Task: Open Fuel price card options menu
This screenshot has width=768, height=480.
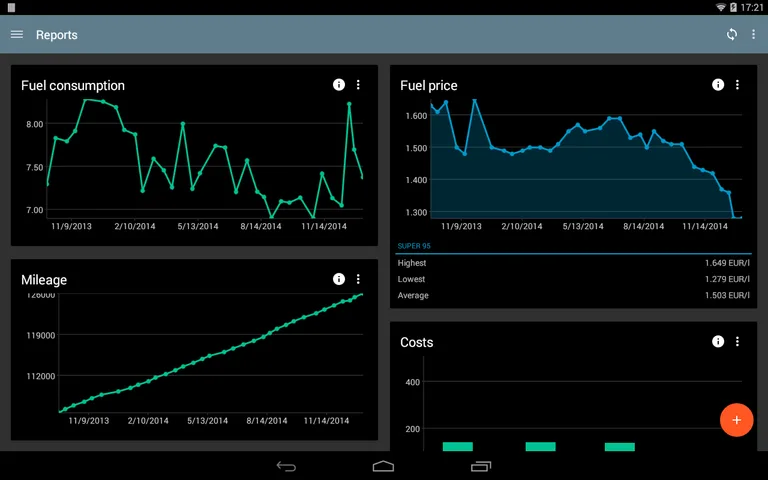Action: 737,85
